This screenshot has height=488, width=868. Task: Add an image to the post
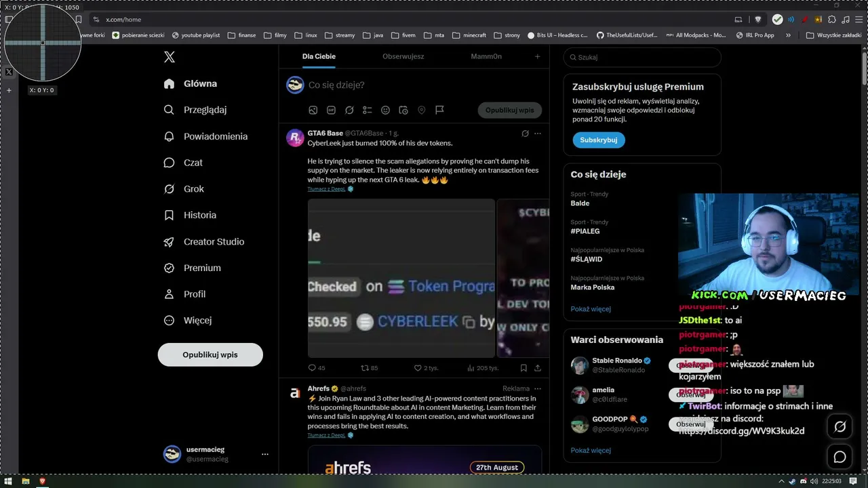(x=313, y=110)
